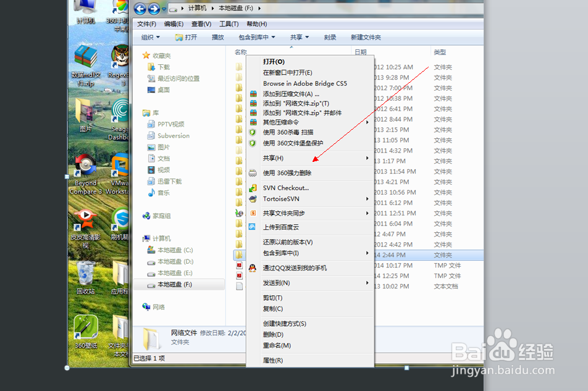Viewport: 588px width, 391px height.
Task: Open the 工具(T) menu
Action: pyautogui.click(x=229, y=23)
